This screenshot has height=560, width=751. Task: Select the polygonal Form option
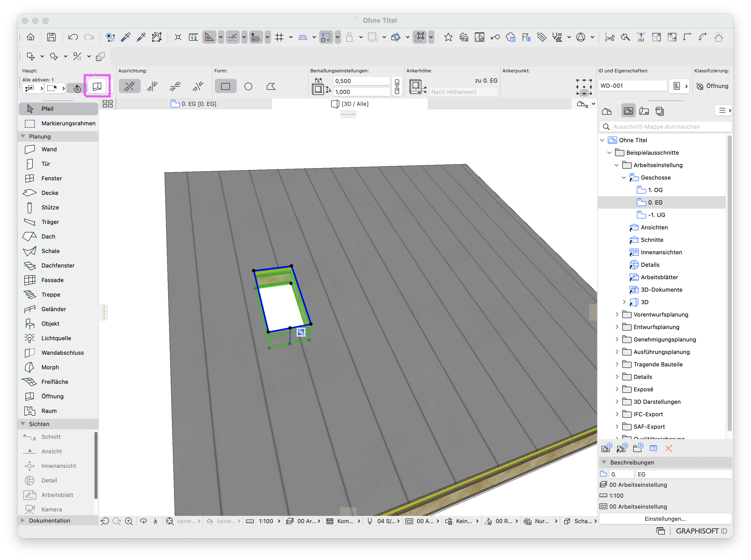pos(271,86)
